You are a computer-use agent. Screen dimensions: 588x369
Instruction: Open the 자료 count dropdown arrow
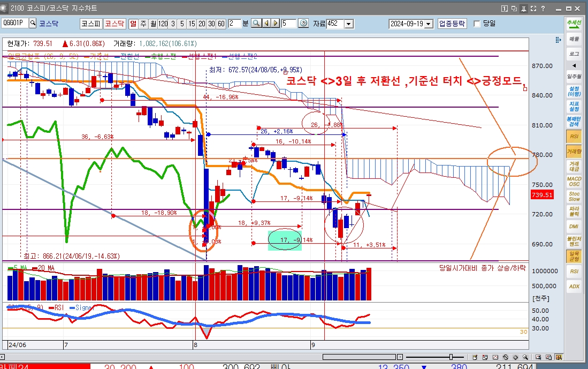[x=349, y=24]
